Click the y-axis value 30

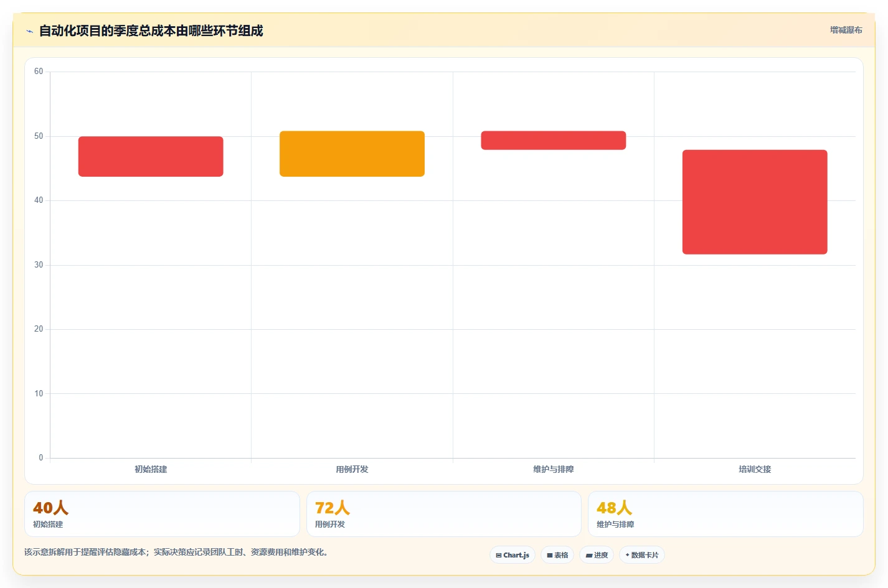tap(39, 264)
